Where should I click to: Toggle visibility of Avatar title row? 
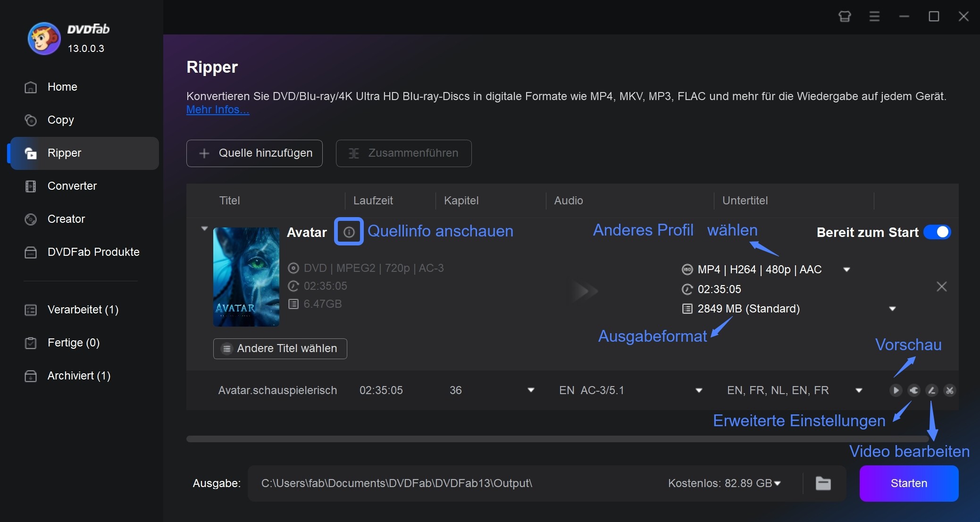[x=204, y=230]
